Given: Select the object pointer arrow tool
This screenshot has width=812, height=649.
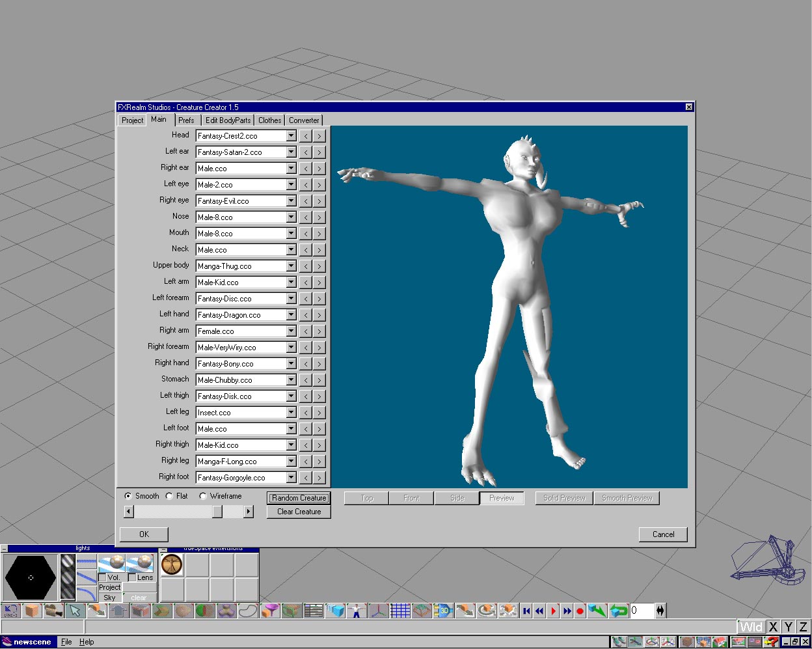Looking at the screenshot, I should click(x=75, y=611).
